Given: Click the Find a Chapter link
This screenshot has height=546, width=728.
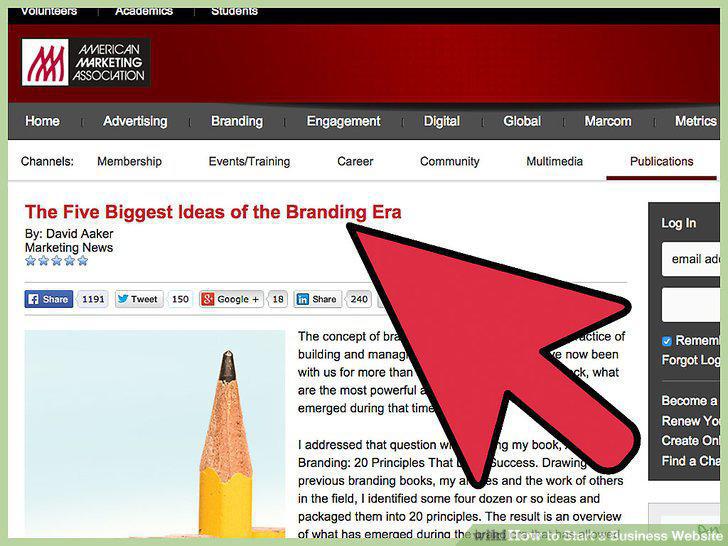Looking at the screenshot, I should point(690,461).
